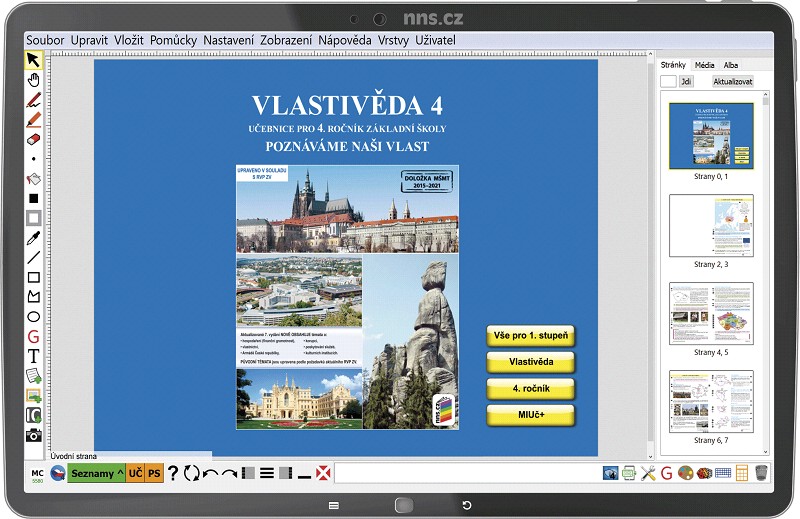Viewport: 800px width, 519px height.
Task: Choose the eyedropper tool
Action: 33,238
